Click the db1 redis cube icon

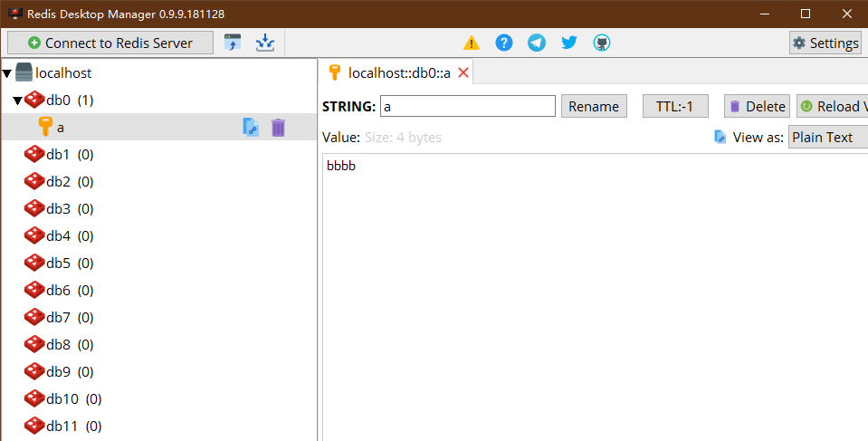pos(34,154)
